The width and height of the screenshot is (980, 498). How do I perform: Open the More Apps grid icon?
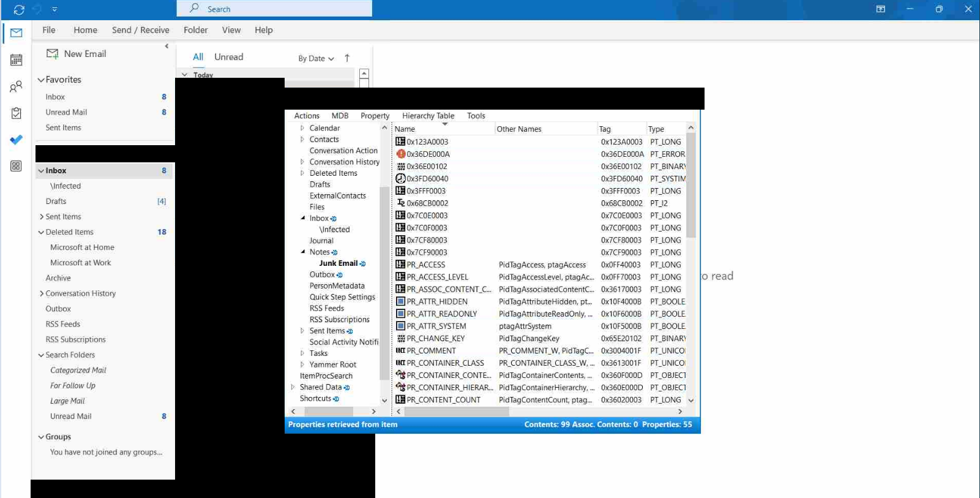click(x=17, y=166)
